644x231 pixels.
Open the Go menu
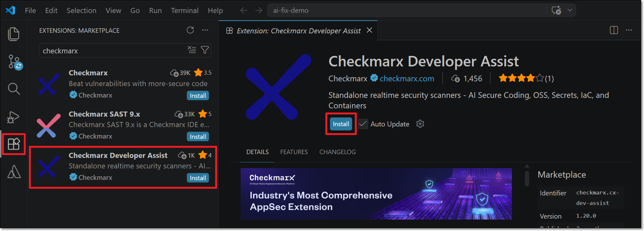[135, 10]
